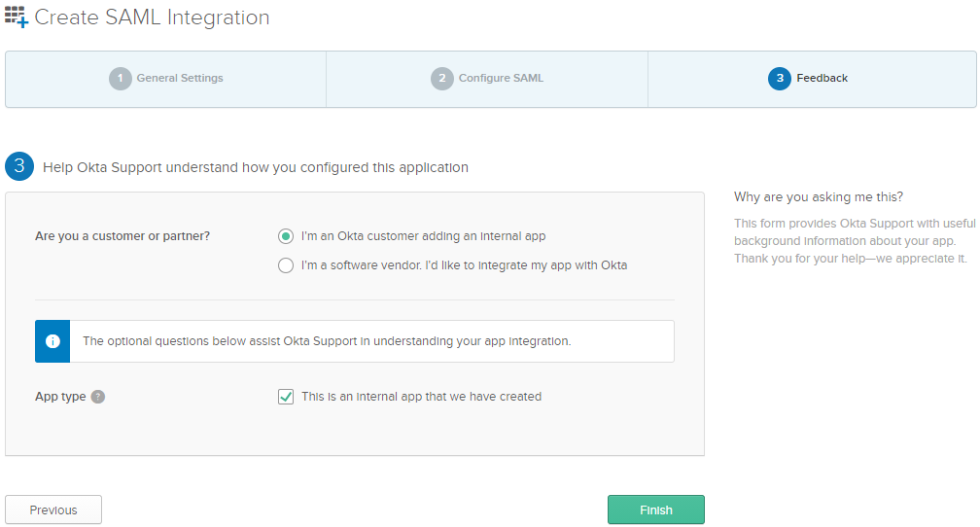The height and width of the screenshot is (527, 980).
Task: Click the Previous button
Action: (x=53, y=509)
